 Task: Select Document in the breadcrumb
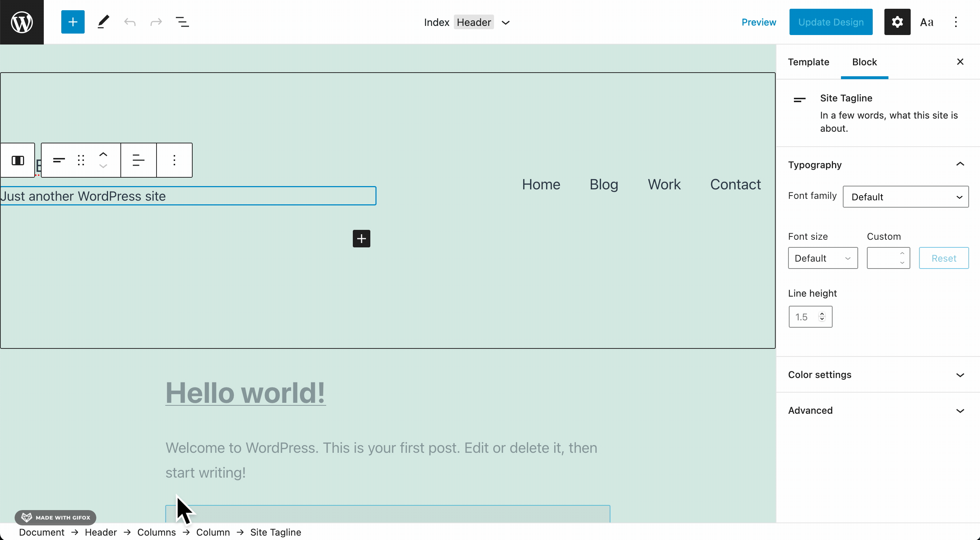pos(42,532)
